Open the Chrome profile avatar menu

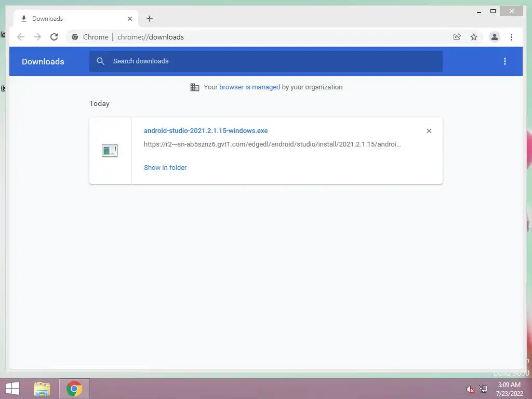pos(495,37)
